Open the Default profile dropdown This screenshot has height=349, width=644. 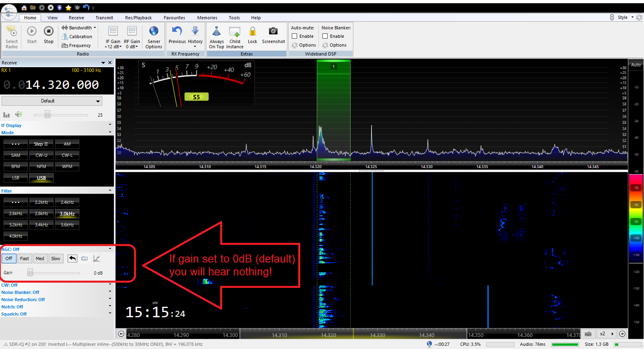click(52, 101)
